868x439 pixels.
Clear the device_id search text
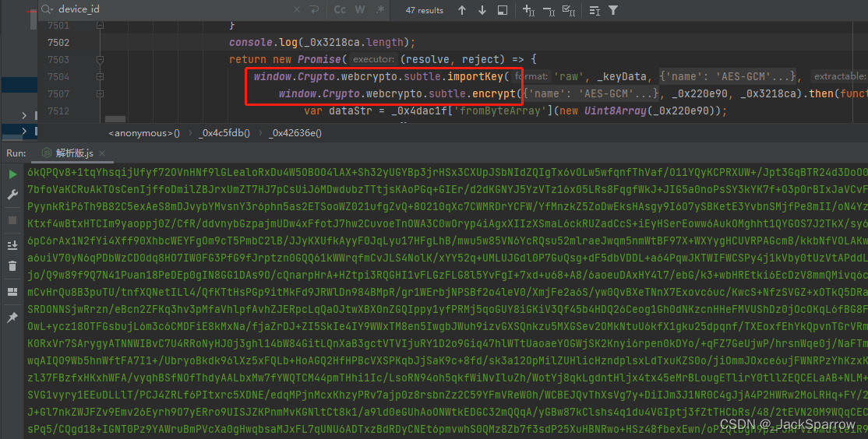[x=297, y=10]
